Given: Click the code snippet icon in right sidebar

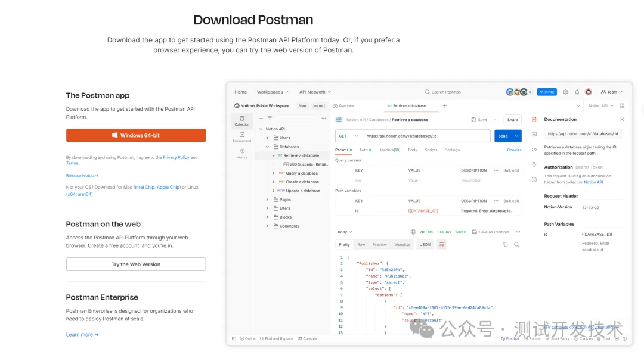Looking at the screenshot, I should coord(534,150).
